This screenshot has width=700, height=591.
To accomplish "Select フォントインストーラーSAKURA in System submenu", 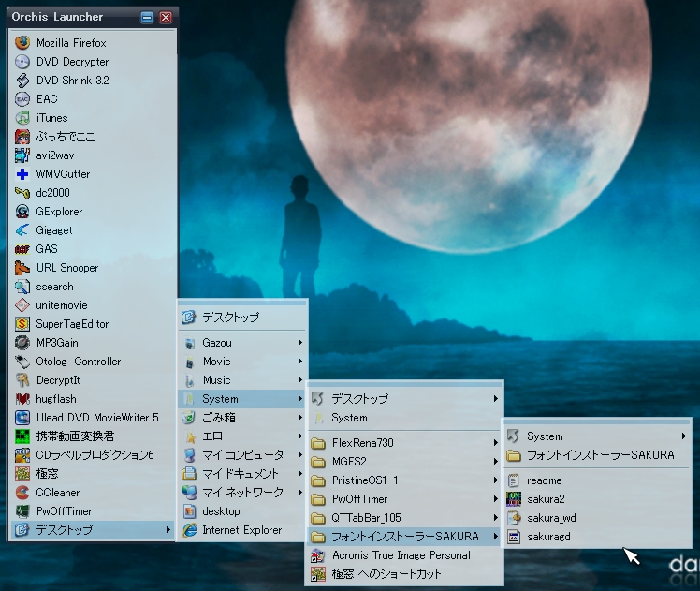I will tap(404, 537).
